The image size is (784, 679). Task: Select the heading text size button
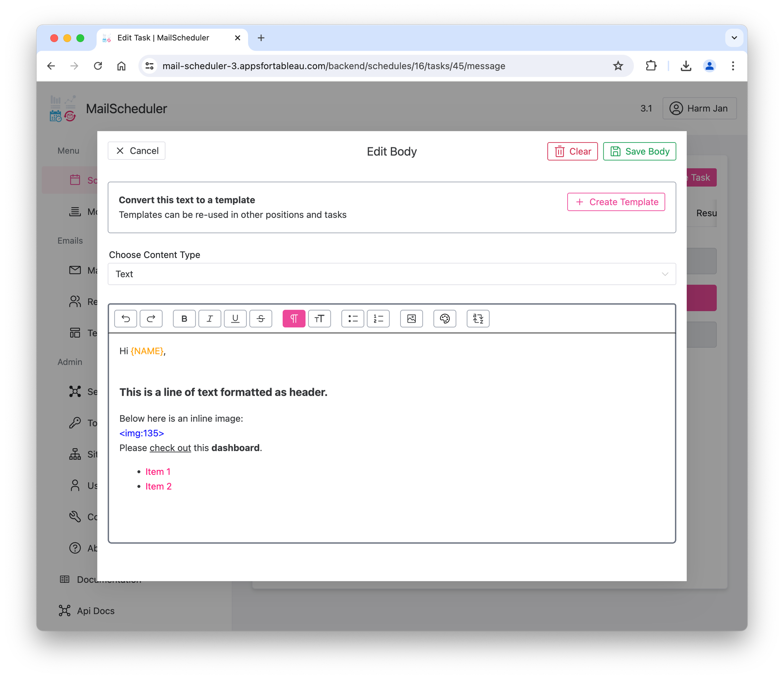(319, 319)
